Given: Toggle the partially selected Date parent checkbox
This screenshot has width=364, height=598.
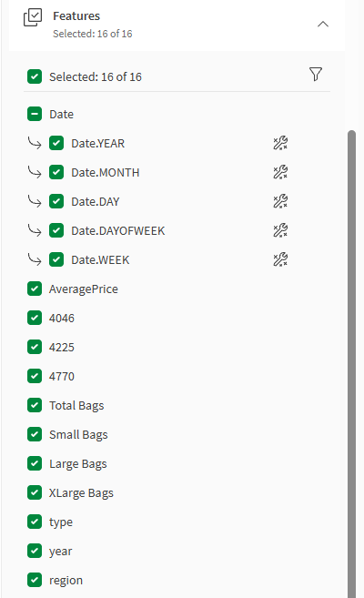Looking at the screenshot, I should (35, 114).
